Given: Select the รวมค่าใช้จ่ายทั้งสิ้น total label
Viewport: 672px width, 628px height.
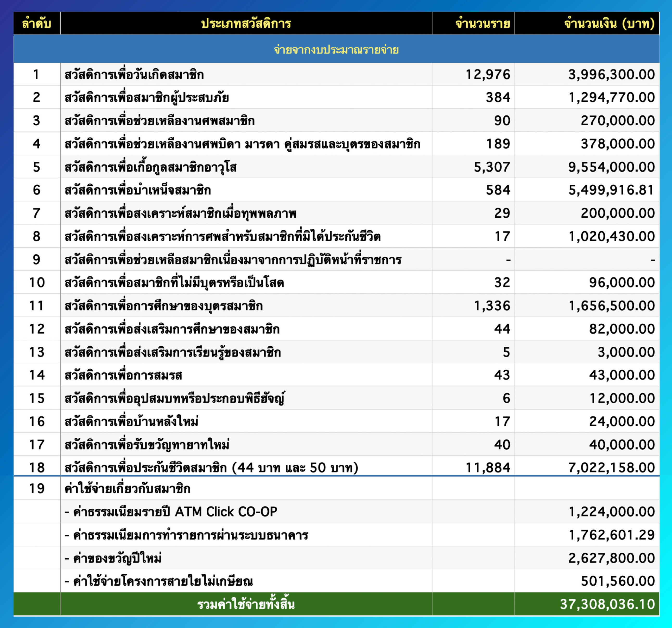Looking at the screenshot, I should point(246,604).
